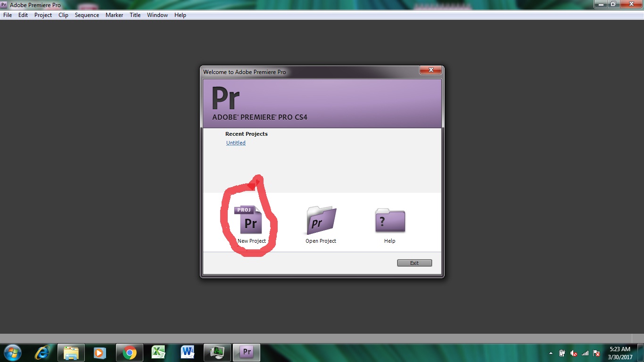The height and width of the screenshot is (362, 644).
Task: Open the Marker menu
Action: pos(114,15)
